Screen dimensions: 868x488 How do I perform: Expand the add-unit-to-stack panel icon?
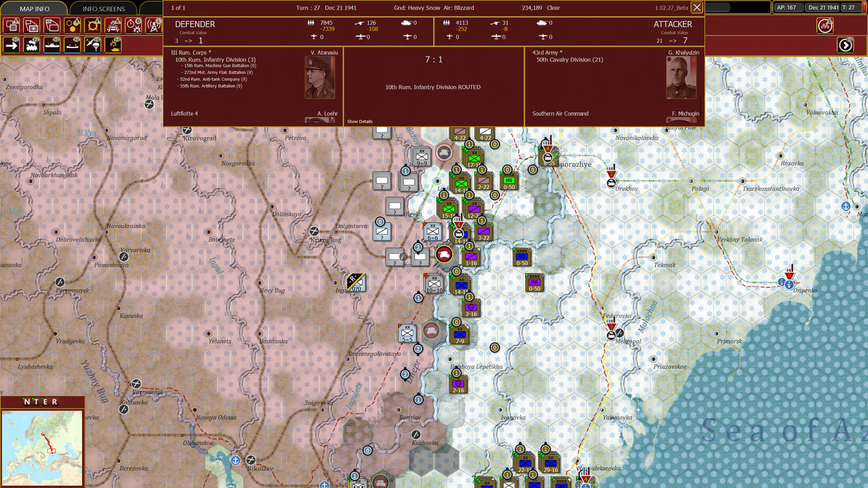click(x=32, y=26)
